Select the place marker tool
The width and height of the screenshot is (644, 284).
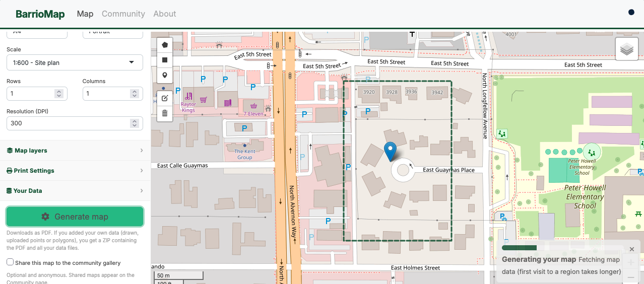click(165, 76)
